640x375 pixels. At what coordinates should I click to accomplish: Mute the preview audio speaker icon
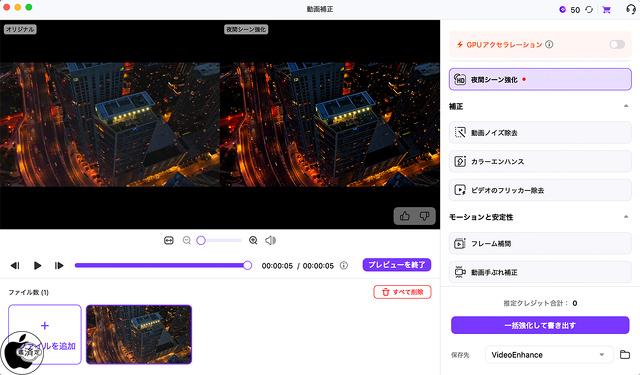point(271,240)
